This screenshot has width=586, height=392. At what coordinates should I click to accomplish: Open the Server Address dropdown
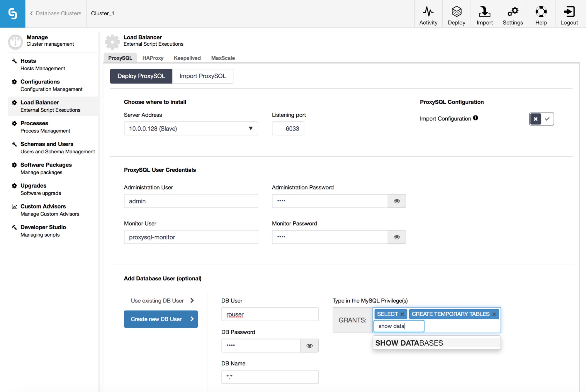tap(191, 128)
